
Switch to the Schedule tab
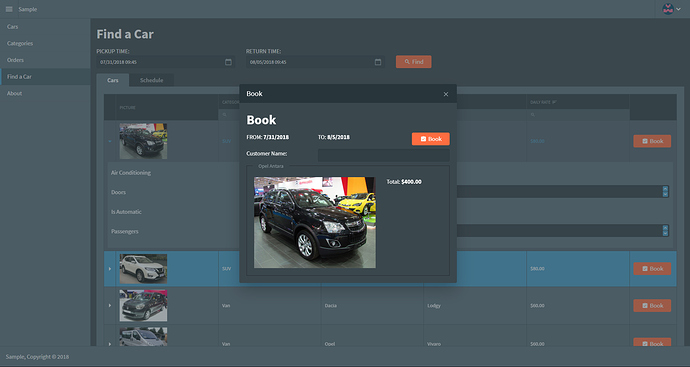pyautogui.click(x=151, y=80)
